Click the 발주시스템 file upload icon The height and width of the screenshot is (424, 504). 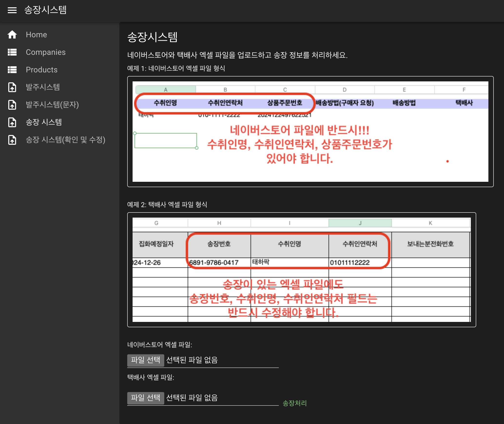click(x=12, y=87)
